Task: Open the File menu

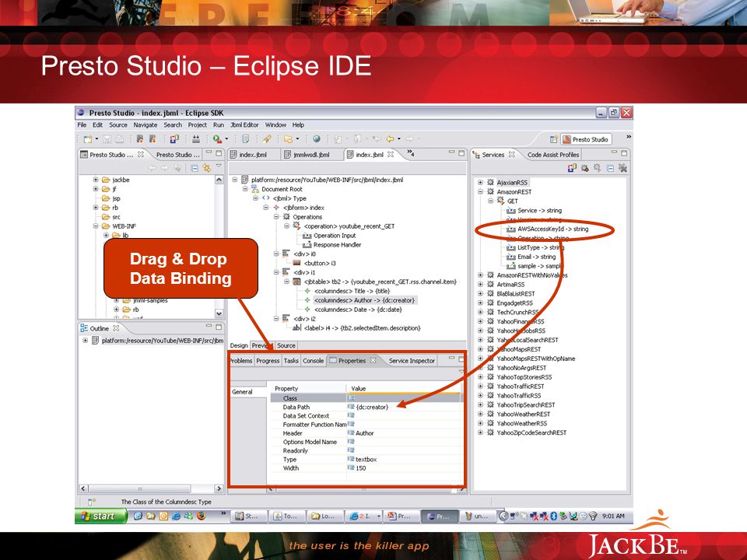Action: tap(82, 124)
